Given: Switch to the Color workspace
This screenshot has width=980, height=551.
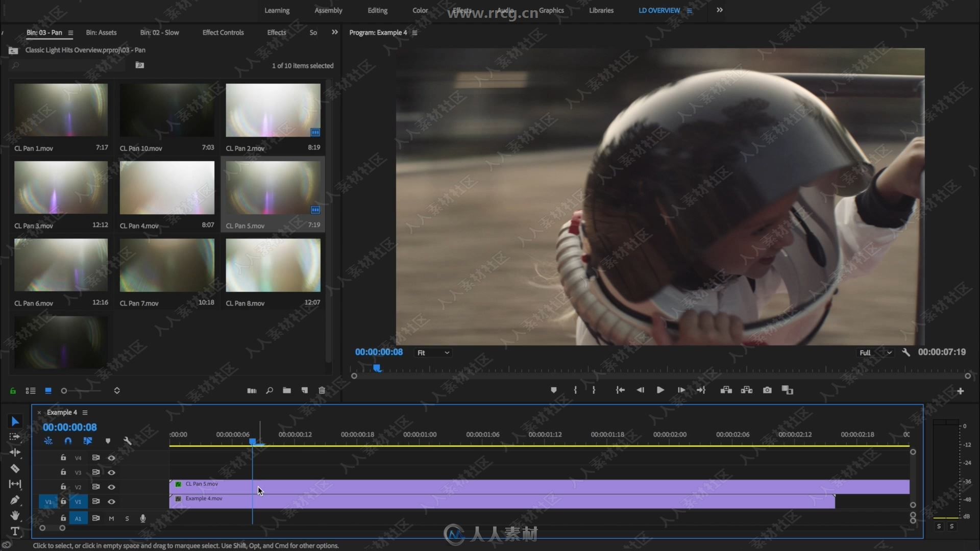Looking at the screenshot, I should click(420, 10).
